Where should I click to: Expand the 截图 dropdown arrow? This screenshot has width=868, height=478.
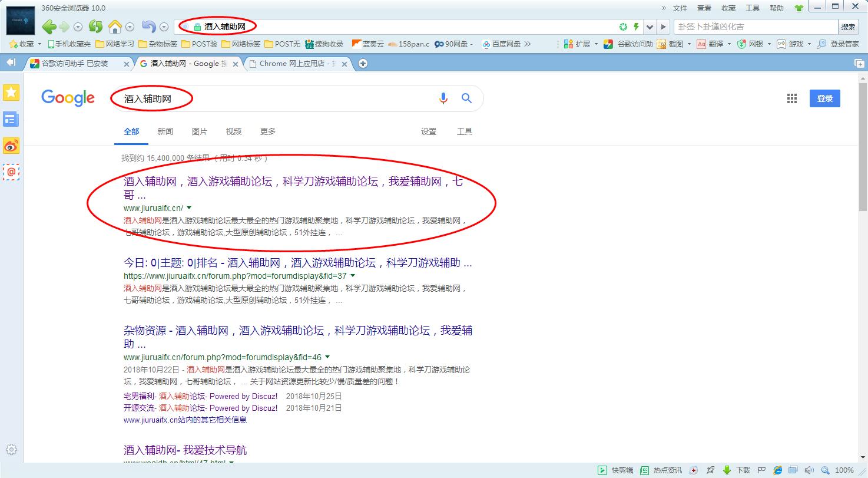(x=689, y=44)
